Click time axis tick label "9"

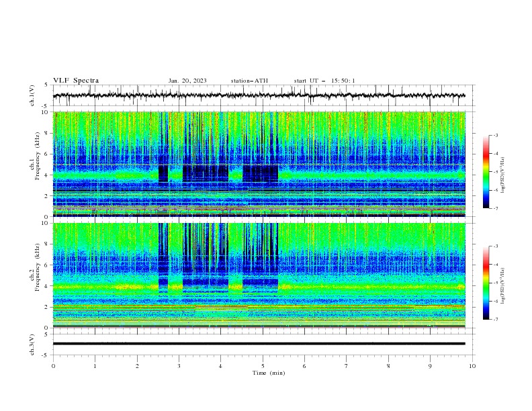pyautogui.click(x=430, y=366)
